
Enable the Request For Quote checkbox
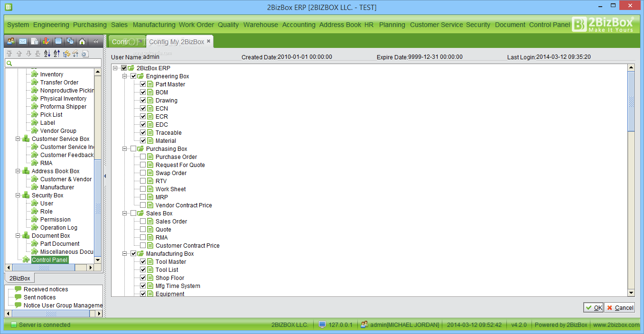pyautogui.click(x=143, y=165)
